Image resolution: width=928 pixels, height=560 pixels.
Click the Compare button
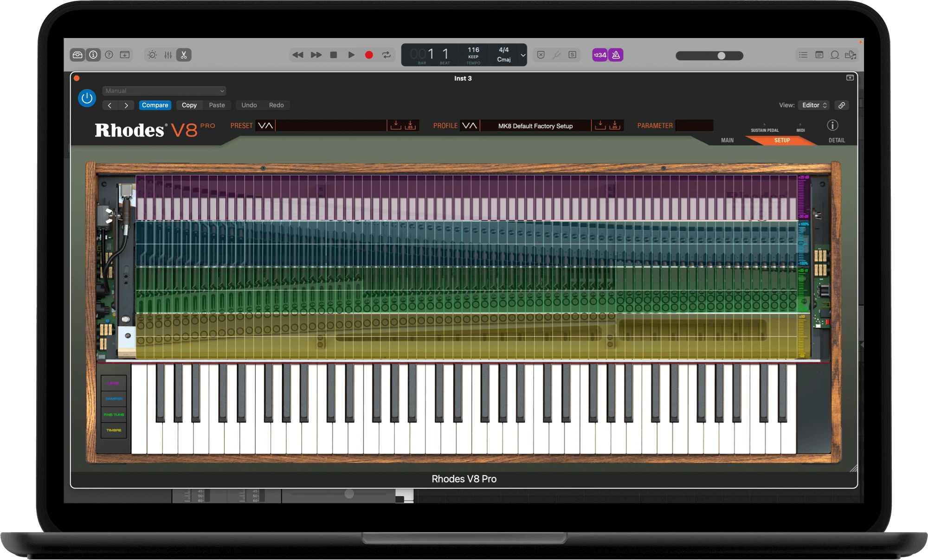(x=155, y=105)
